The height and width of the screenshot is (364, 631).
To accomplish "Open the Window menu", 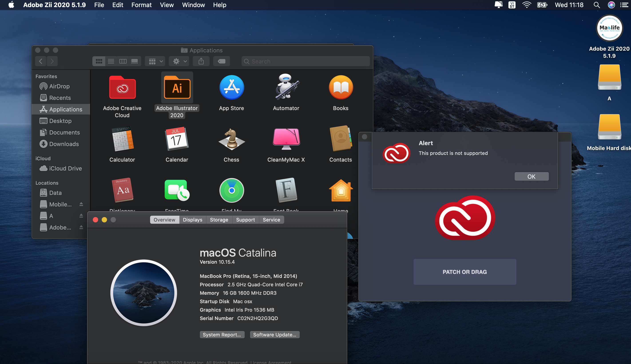I will (x=194, y=5).
